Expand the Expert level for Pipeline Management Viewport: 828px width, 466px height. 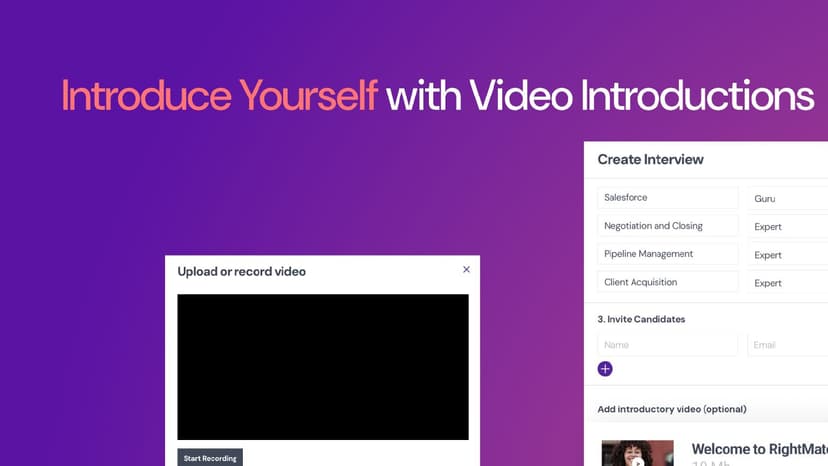click(x=787, y=255)
